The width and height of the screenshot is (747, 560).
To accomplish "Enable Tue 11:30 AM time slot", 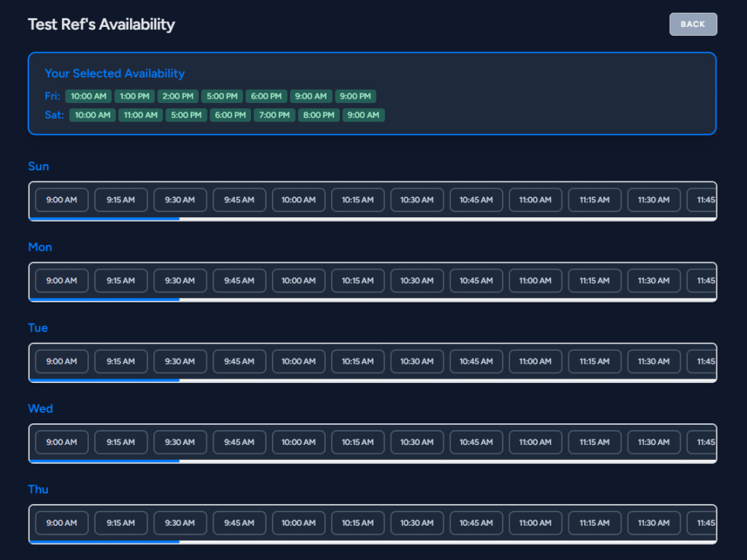I will point(654,361).
